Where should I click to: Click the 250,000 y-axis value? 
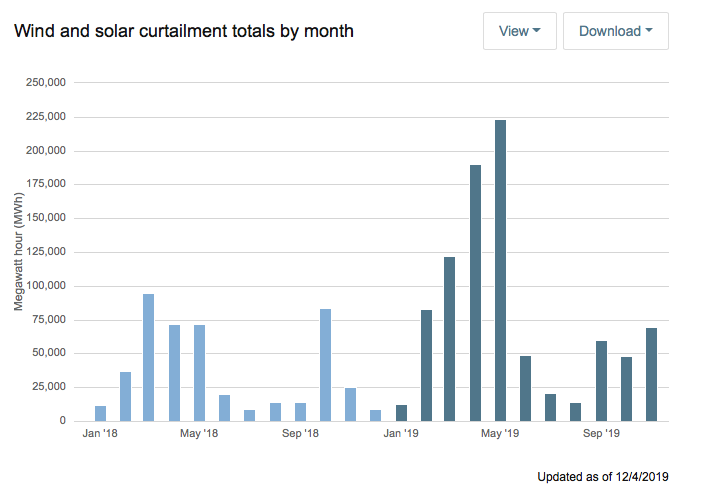point(46,82)
